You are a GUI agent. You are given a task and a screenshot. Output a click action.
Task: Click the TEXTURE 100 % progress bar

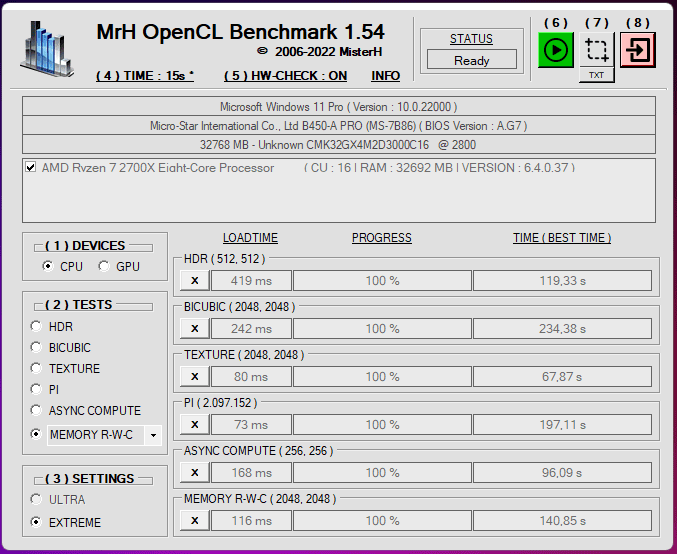coord(383,377)
